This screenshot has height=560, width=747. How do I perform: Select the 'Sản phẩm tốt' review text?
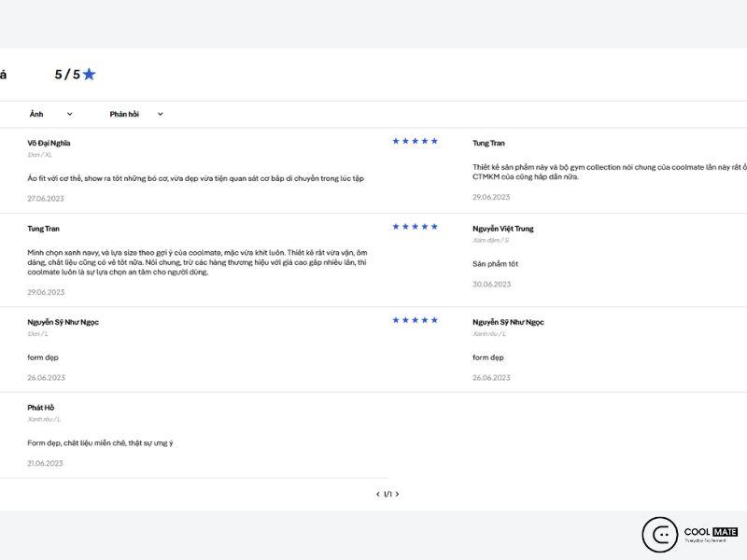click(495, 264)
